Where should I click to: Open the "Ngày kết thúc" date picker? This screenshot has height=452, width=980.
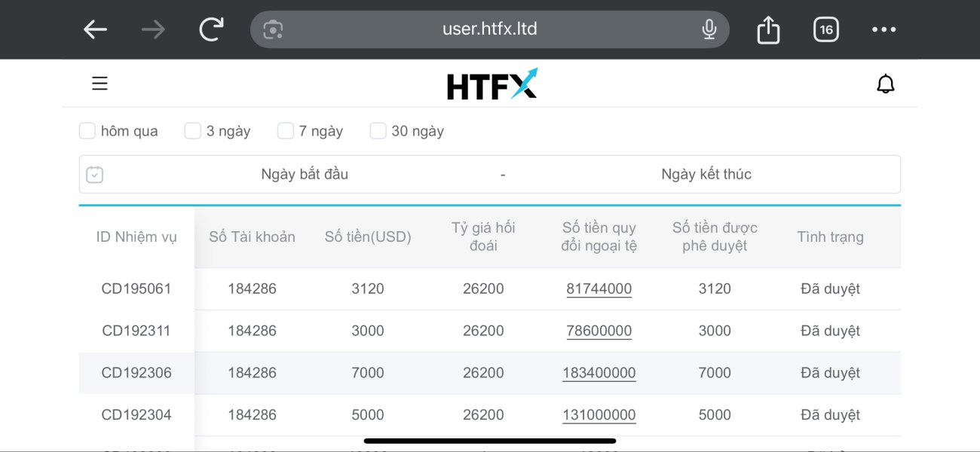coord(706,175)
